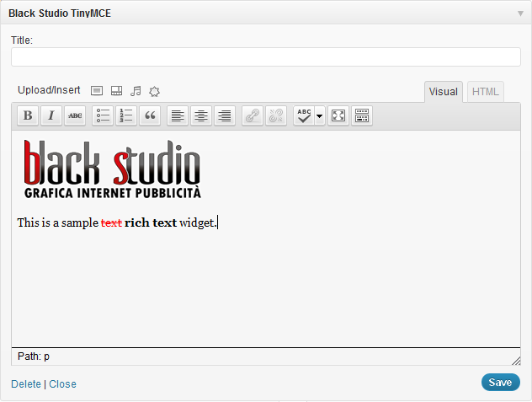Add video via Upload/Insert icon
The width and height of the screenshot is (532, 402).
point(117,91)
